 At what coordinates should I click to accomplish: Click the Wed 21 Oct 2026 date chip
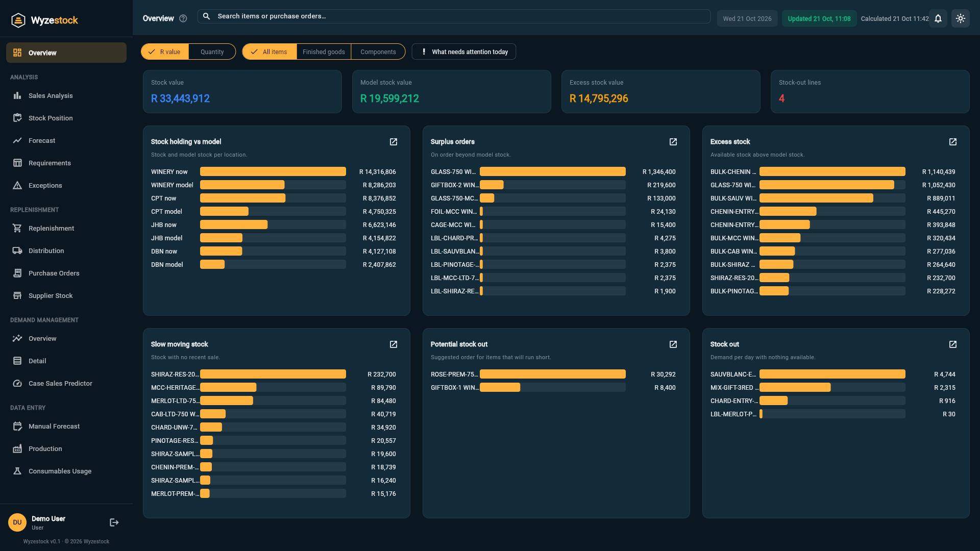point(747,18)
